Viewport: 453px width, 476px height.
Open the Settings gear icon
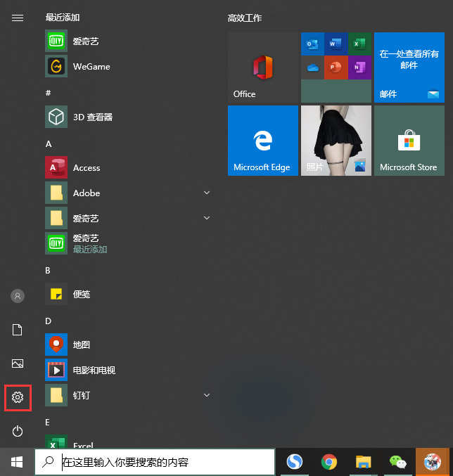18,397
